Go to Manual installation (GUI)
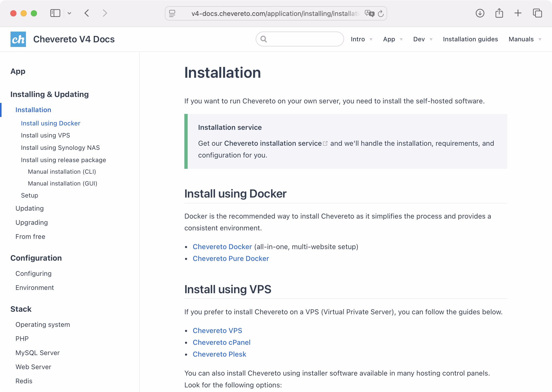Screen dimensions: 552x392 pos(63,183)
